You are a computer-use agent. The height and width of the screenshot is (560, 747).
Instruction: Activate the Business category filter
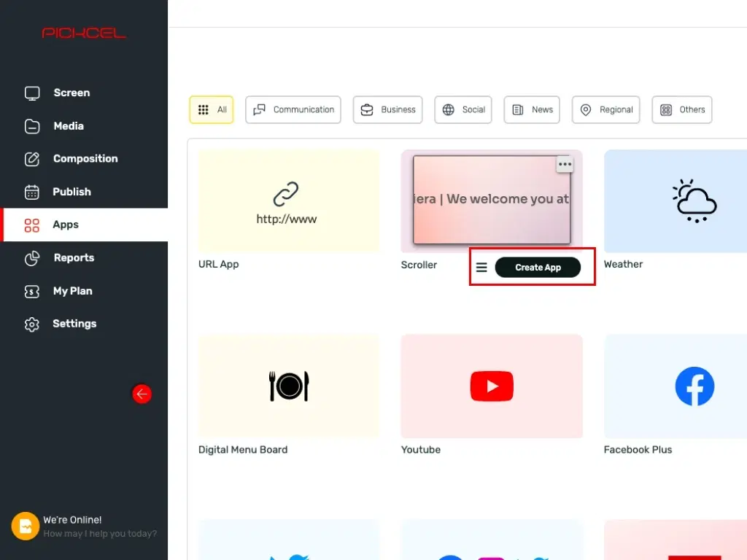(x=387, y=109)
